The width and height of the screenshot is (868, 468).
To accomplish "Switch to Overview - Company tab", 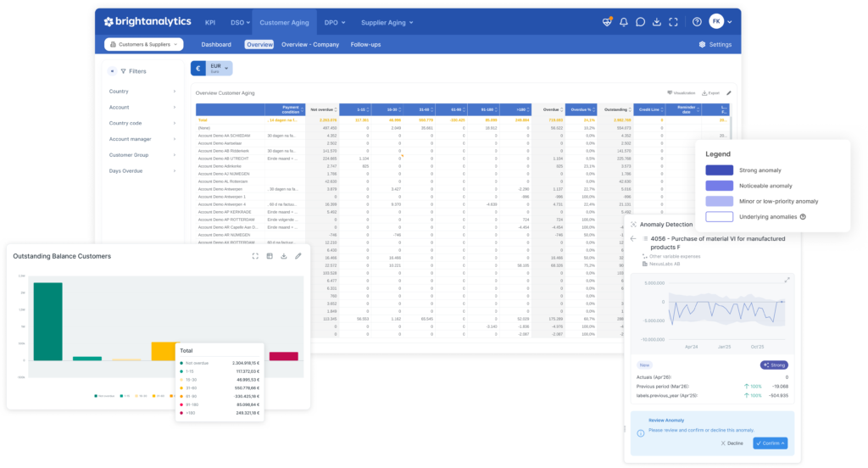I will click(x=310, y=44).
